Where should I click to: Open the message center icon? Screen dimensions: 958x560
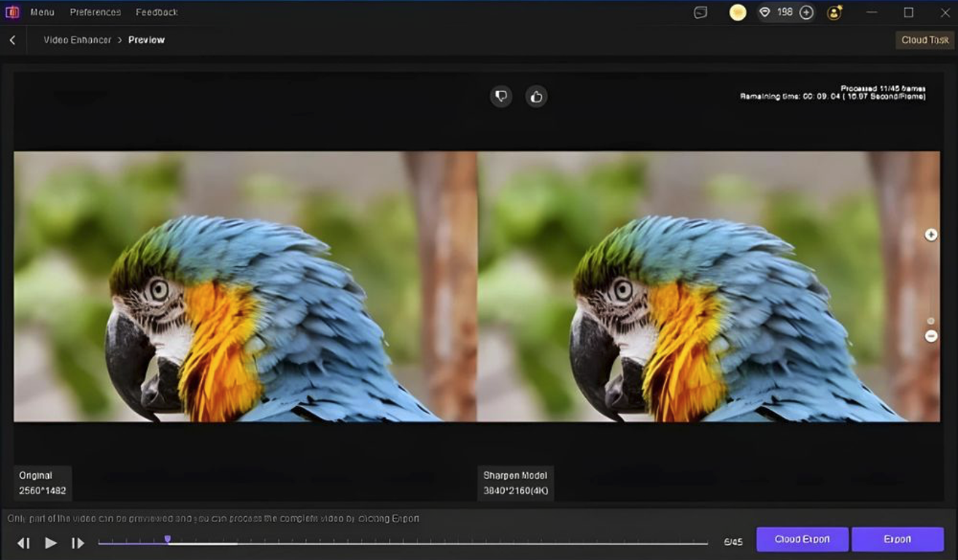tap(700, 12)
